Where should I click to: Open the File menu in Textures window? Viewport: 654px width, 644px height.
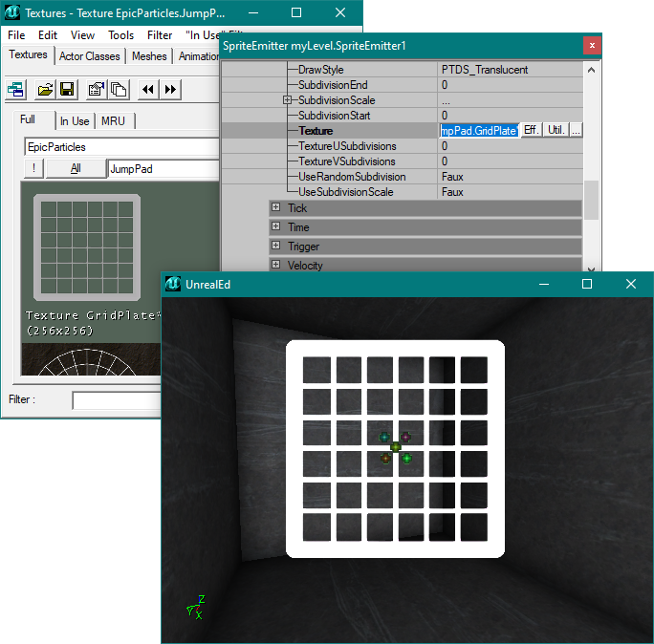(16, 35)
